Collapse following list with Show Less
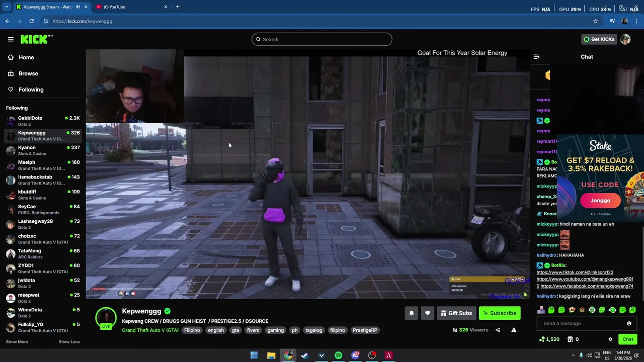This screenshot has width=644, height=362. (x=69, y=342)
